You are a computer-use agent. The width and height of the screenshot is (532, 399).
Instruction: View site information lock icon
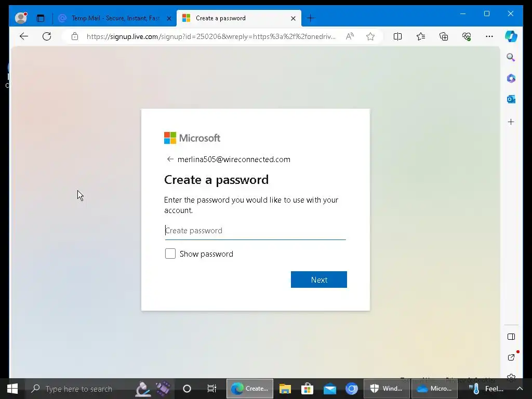pyautogui.click(x=75, y=36)
